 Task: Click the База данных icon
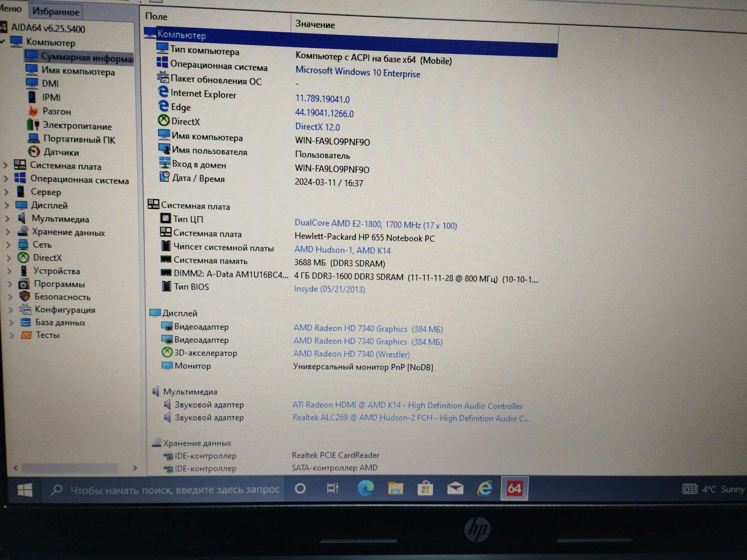(26, 322)
